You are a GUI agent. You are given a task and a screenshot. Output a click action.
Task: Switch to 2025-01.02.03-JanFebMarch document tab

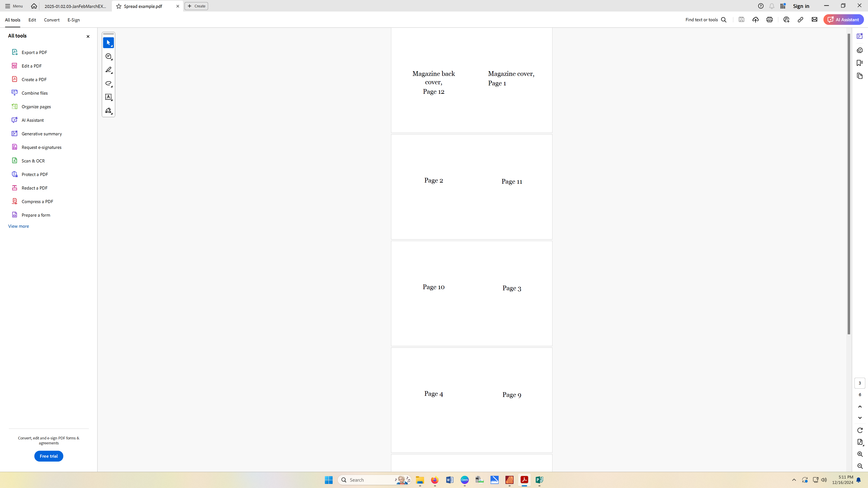[75, 6]
